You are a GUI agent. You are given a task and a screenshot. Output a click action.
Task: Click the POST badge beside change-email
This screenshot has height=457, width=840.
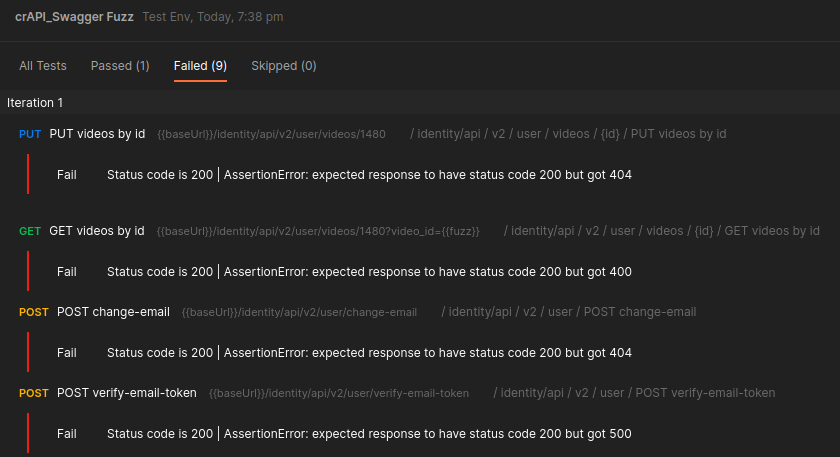[x=33, y=312]
